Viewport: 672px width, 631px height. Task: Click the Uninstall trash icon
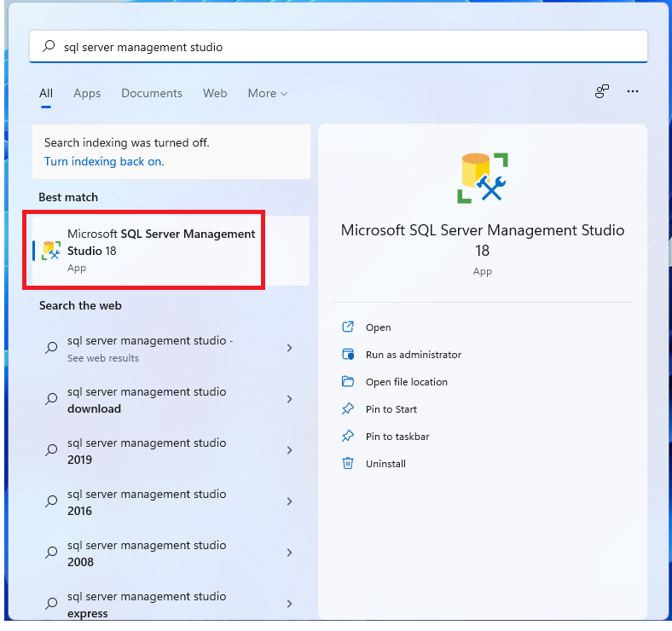pyautogui.click(x=348, y=463)
